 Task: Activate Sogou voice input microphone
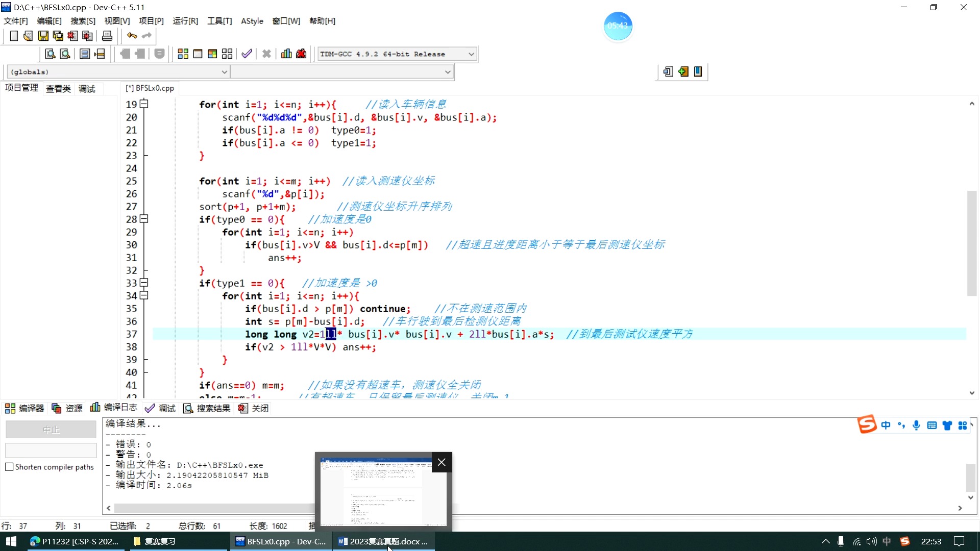(916, 425)
